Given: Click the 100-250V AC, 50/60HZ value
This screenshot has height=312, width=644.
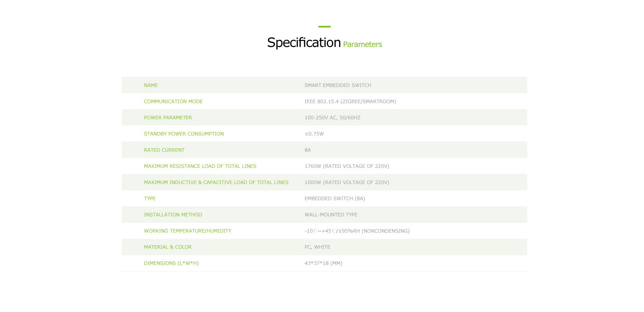Looking at the screenshot, I should 332,118.
